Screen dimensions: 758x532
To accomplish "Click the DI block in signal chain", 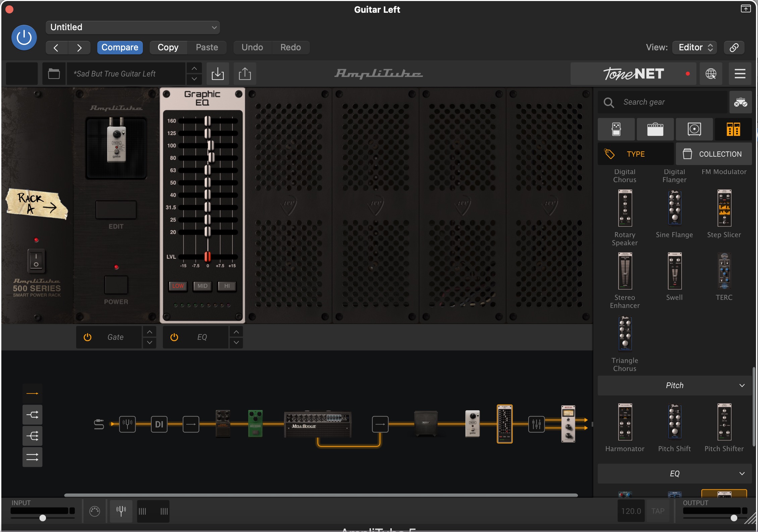I will [x=159, y=424].
